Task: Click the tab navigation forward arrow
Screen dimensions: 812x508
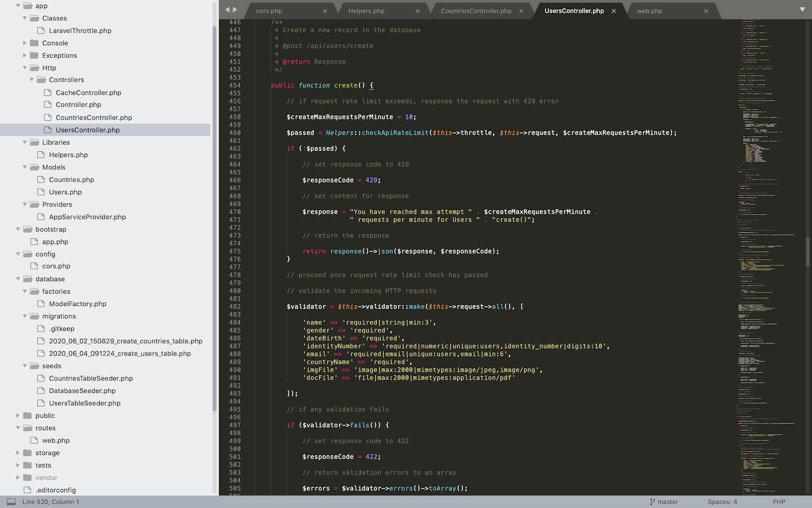Action: pyautogui.click(x=235, y=10)
